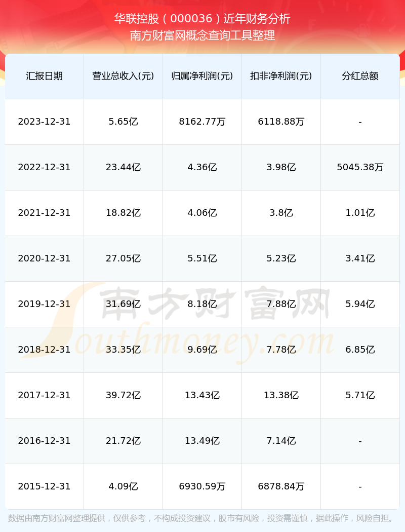Select the 39.72亿 revenue cell
Image resolution: width=405 pixels, height=532 pixels.
coord(124,395)
